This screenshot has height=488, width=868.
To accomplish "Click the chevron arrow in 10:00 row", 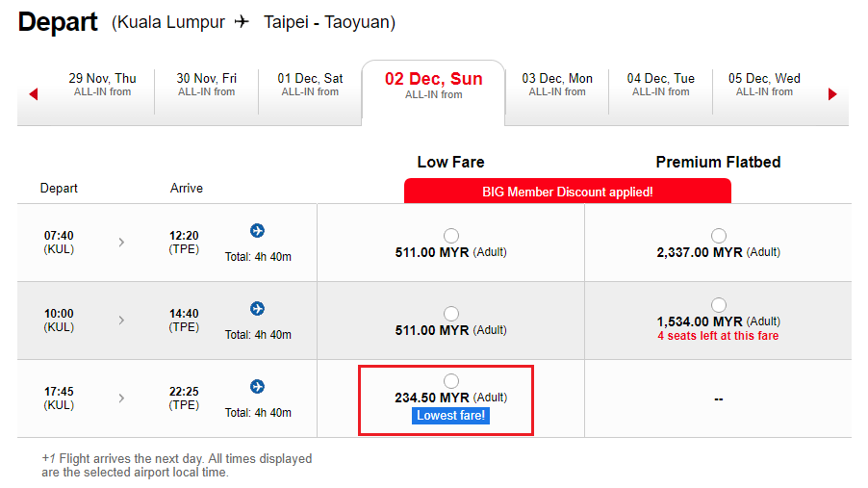I will [x=121, y=321].
